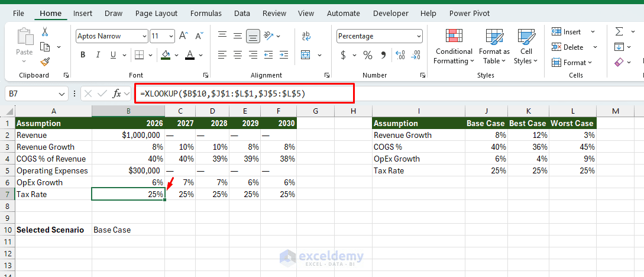Open Conditional Formatting menu
Viewport: 644px width, 277px height.
point(454,46)
